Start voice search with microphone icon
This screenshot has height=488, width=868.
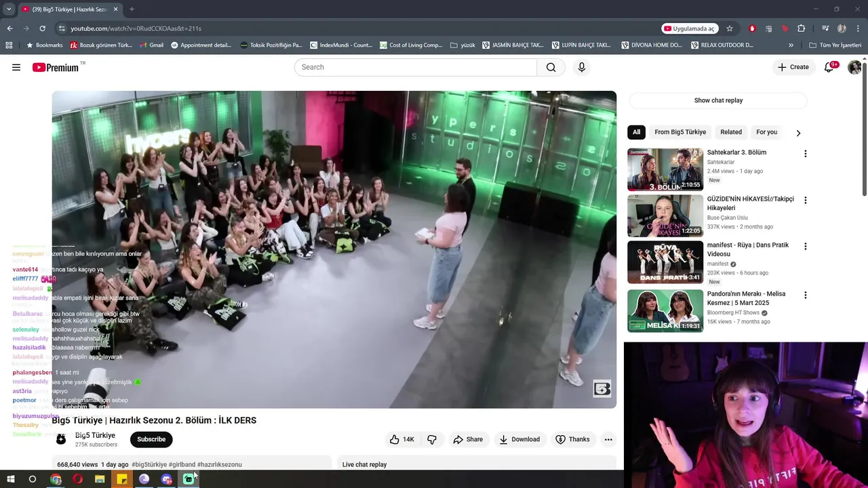tap(581, 67)
